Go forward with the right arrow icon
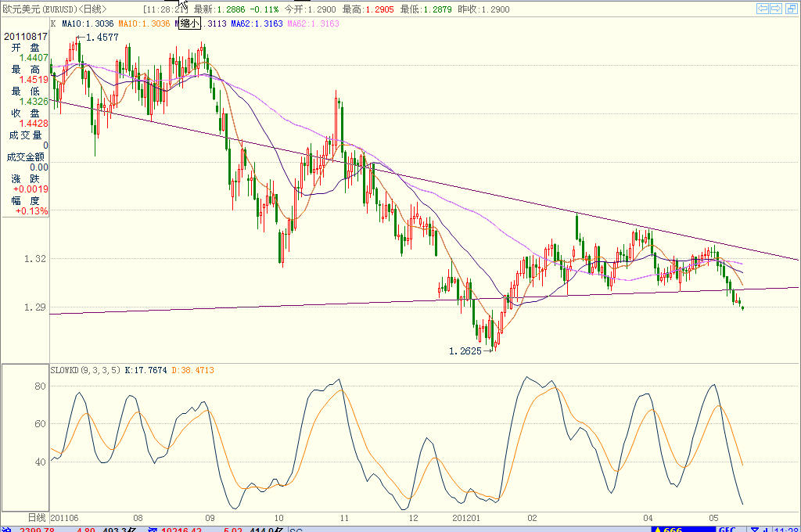Viewport: 801px width, 532px height. (x=776, y=8)
